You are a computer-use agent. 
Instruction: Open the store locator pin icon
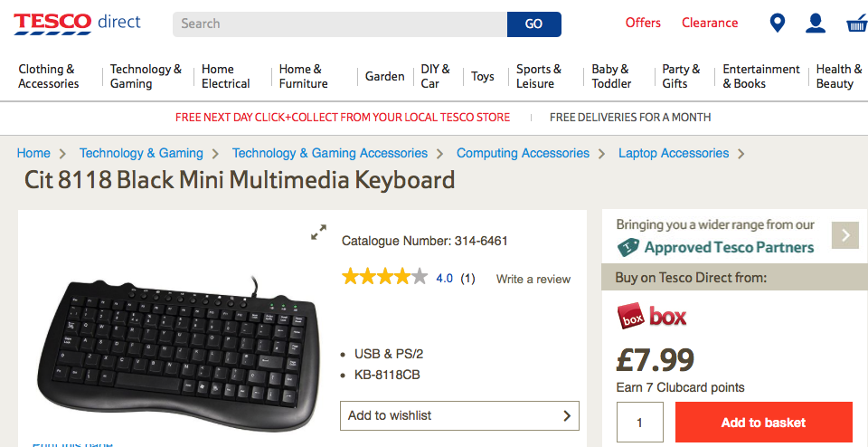click(777, 24)
